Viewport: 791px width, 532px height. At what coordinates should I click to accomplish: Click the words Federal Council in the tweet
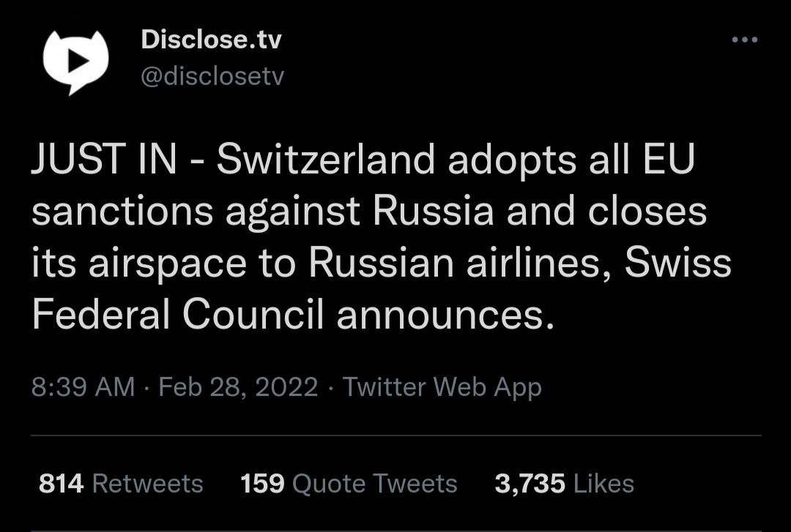(x=178, y=315)
